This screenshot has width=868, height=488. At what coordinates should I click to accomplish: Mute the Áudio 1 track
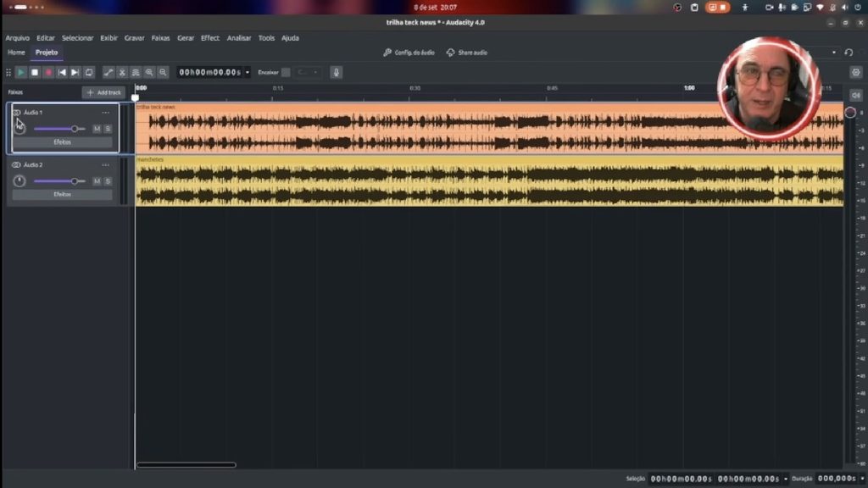tap(97, 129)
